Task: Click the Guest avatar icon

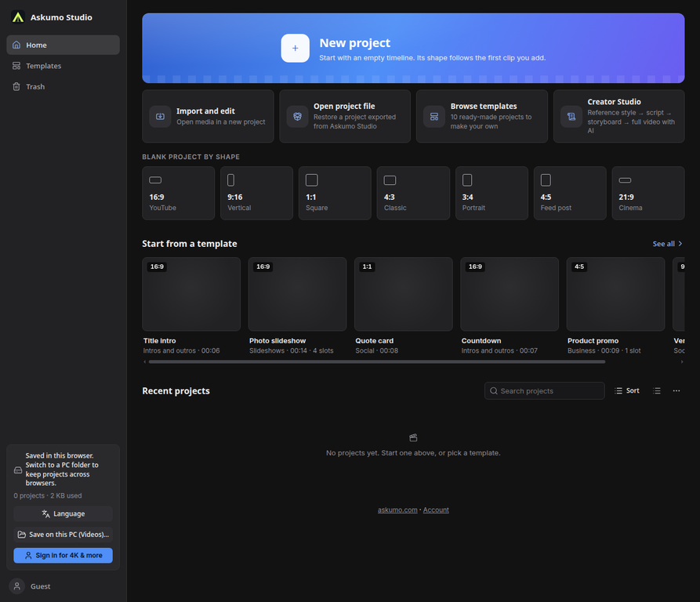Action: pos(17,586)
